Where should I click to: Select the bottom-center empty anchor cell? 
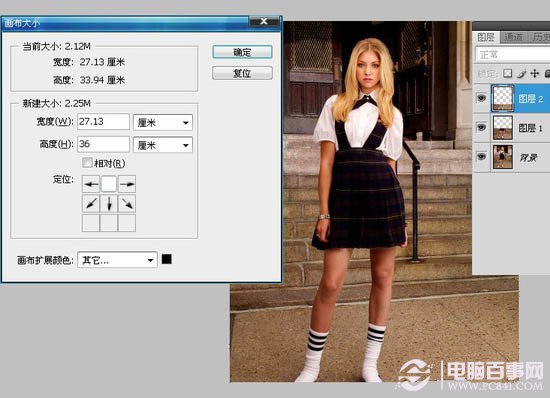tap(109, 223)
